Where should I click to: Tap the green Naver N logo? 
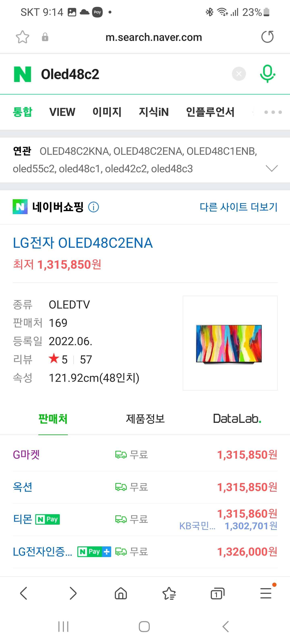coord(23,74)
